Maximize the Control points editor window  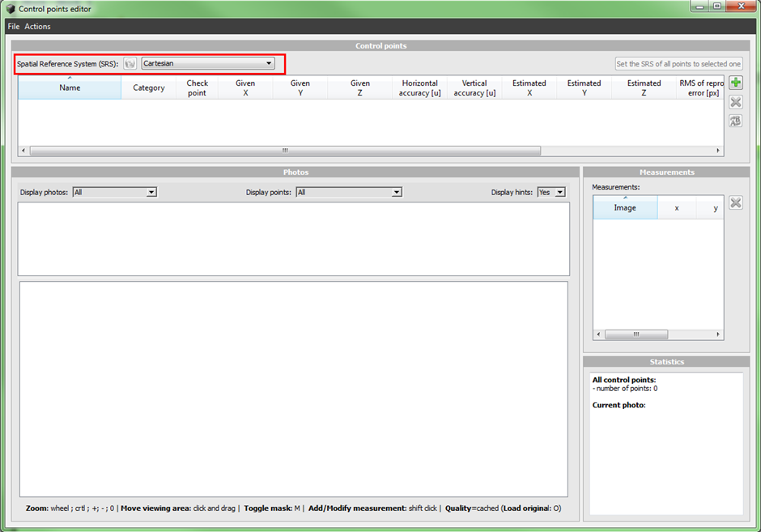[x=716, y=6]
